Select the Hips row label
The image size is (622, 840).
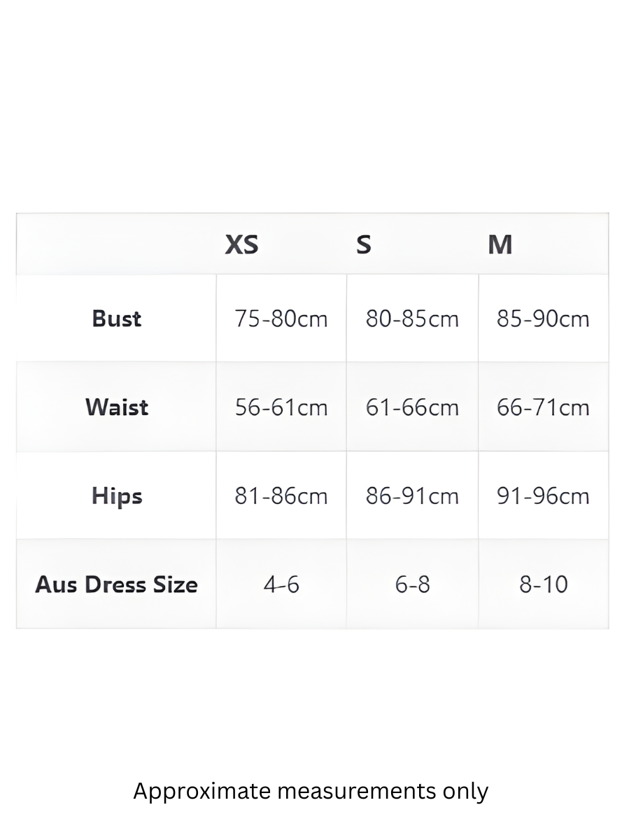[117, 496]
